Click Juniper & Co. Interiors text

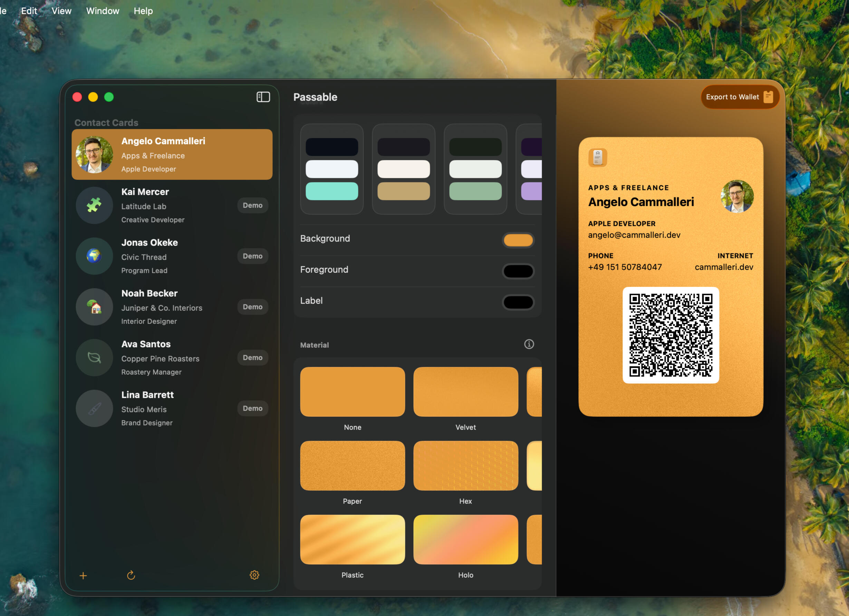[162, 308]
